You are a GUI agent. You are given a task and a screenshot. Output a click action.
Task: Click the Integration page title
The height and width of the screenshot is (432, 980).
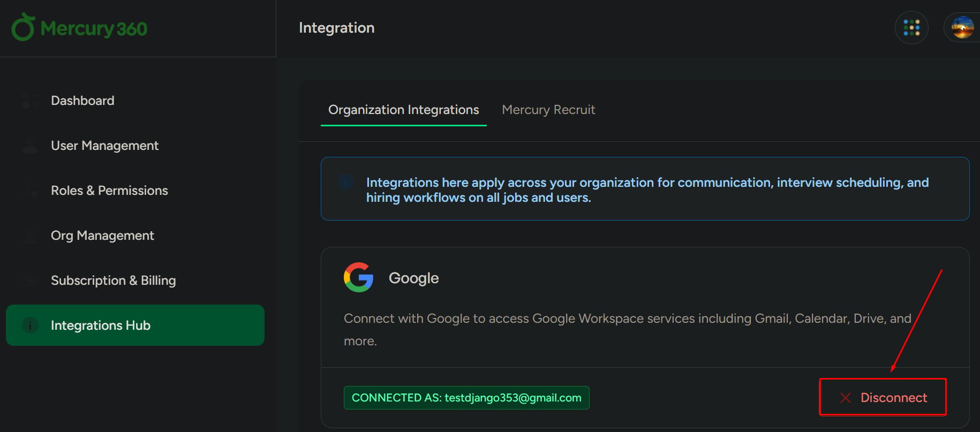336,28
